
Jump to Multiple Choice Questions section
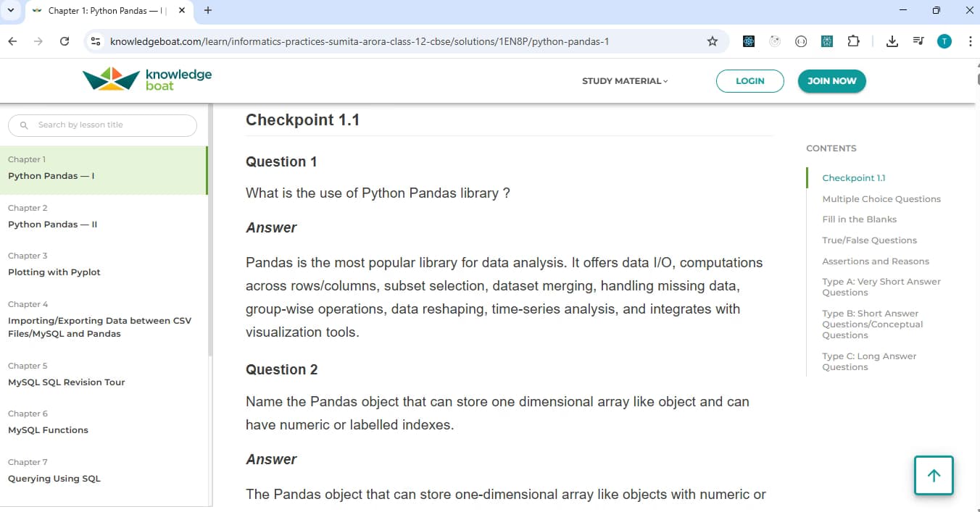(881, 199)
